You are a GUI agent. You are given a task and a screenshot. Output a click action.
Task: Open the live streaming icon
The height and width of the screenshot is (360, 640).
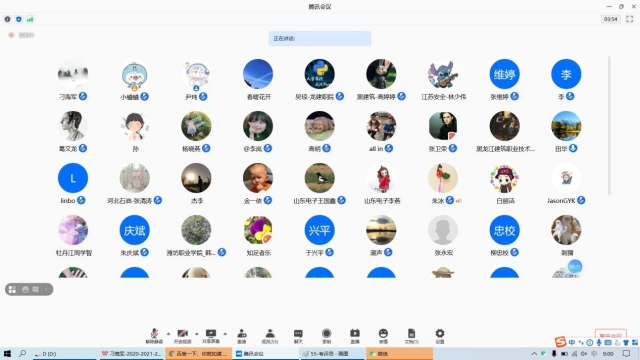click(355, 336)
